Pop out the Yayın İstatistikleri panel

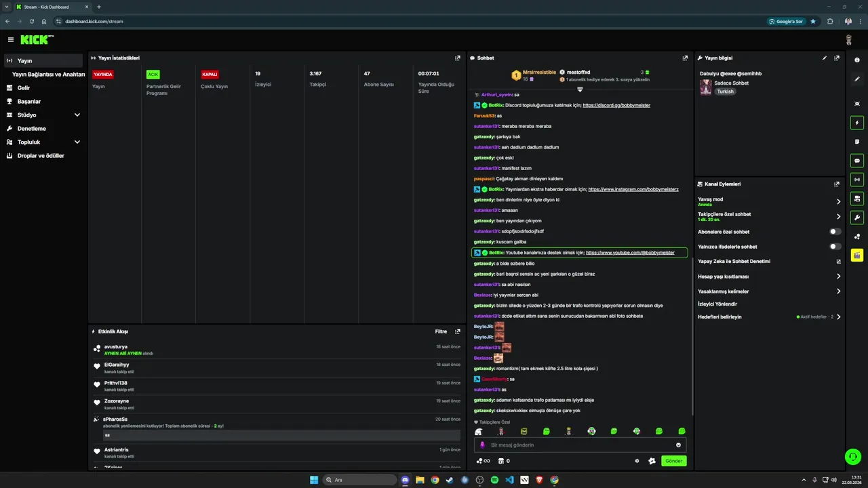[x=458, y=58]
